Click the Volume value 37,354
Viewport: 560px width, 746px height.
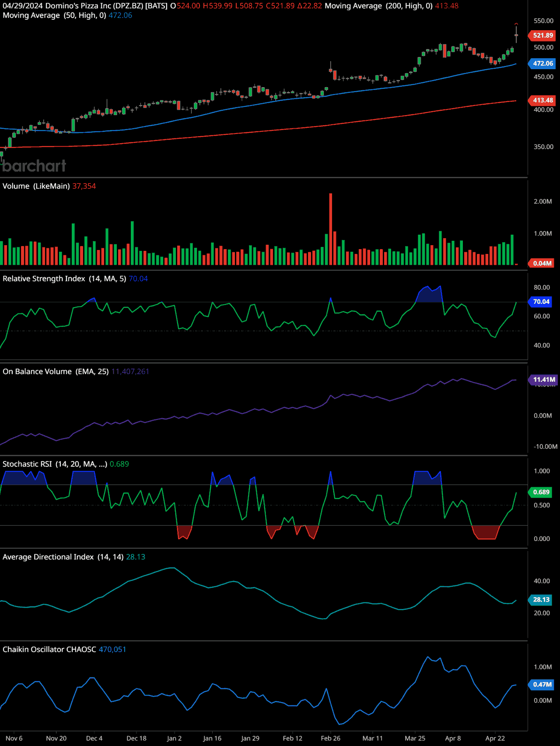click(84, 186)
